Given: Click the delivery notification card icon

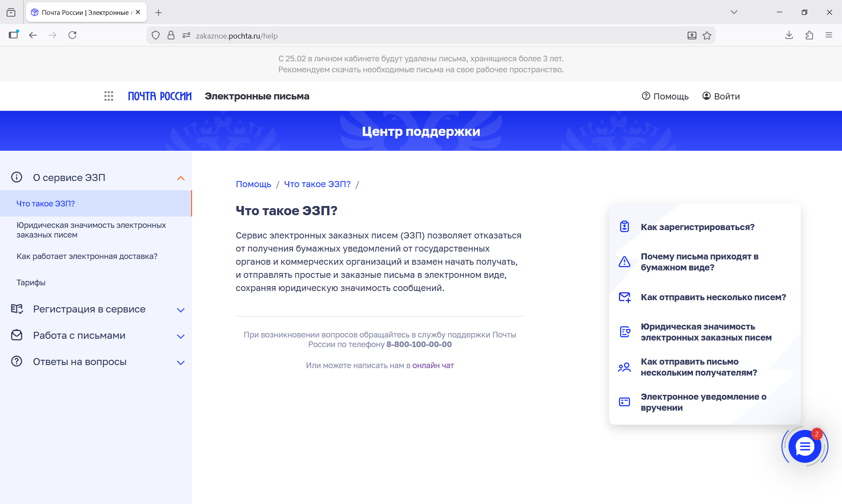Looking at the screenshot, I should point(624,402).
